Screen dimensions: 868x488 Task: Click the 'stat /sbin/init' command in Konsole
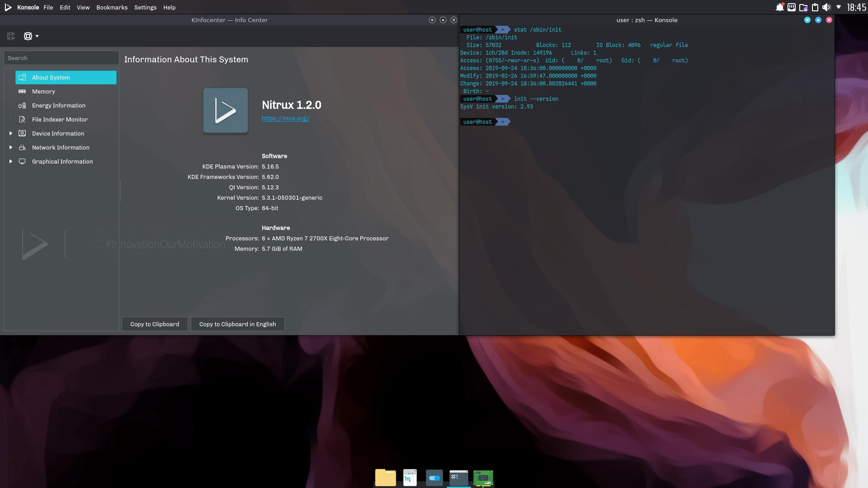[x=538, y=30]
